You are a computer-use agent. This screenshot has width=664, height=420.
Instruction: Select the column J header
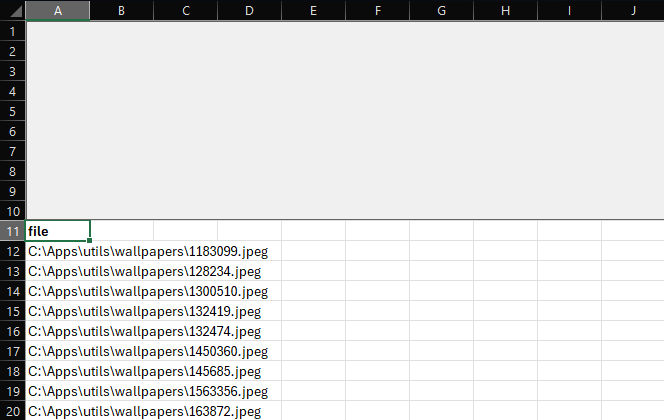pyautogui.click(x=633, y=10)
